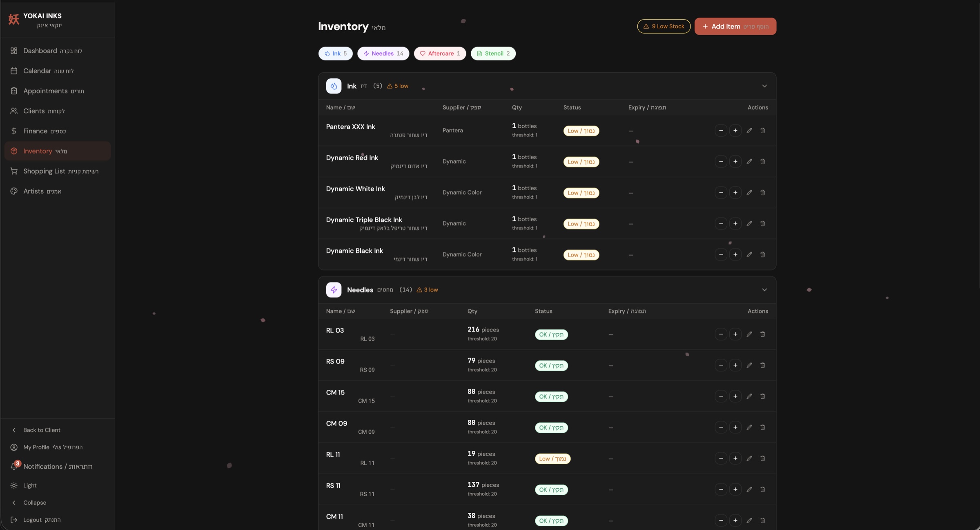Collapse the Ink section chevron
The image size is (980, 530).
pyautogui.click(x=764, y=86)
